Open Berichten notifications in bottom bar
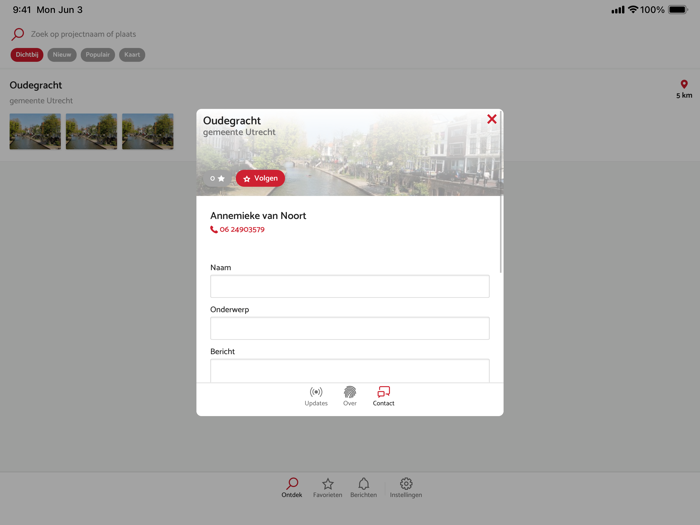The image size is (700, 525). pos(363,488)
